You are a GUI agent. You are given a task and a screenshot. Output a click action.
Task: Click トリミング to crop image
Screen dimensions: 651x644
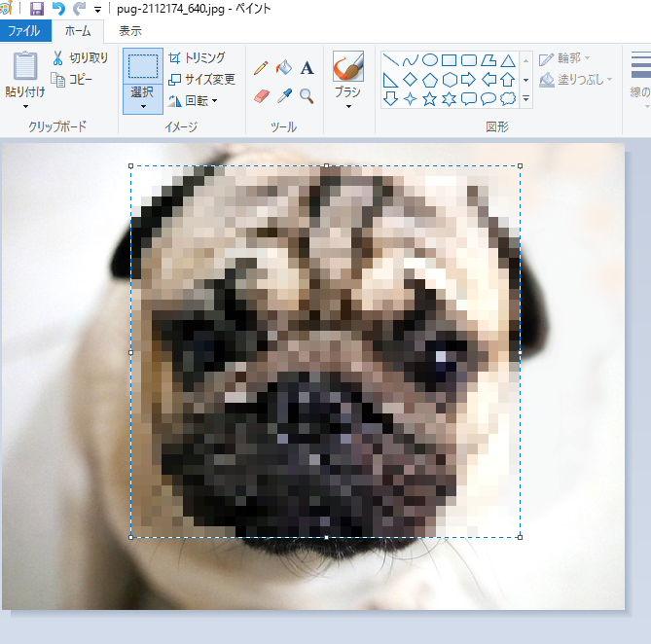197,57
